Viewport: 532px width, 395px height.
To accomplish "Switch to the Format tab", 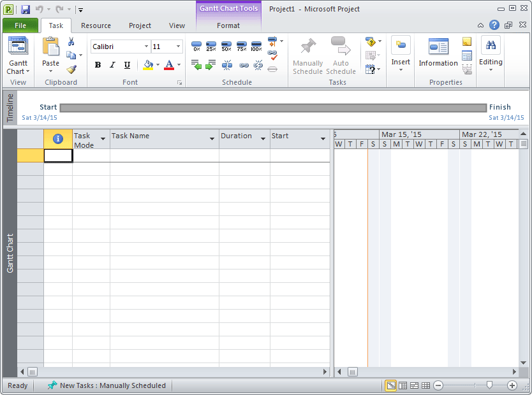I will tap(228, 25).
